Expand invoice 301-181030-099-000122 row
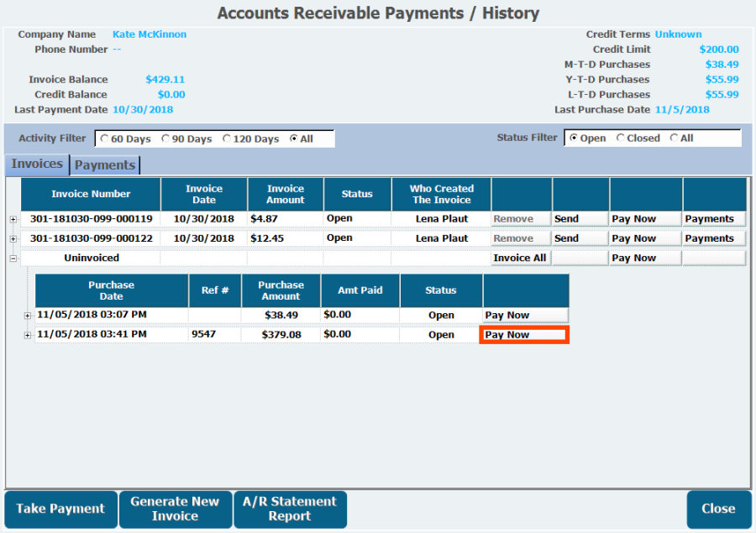756x533 pixels. pos(13,238)
